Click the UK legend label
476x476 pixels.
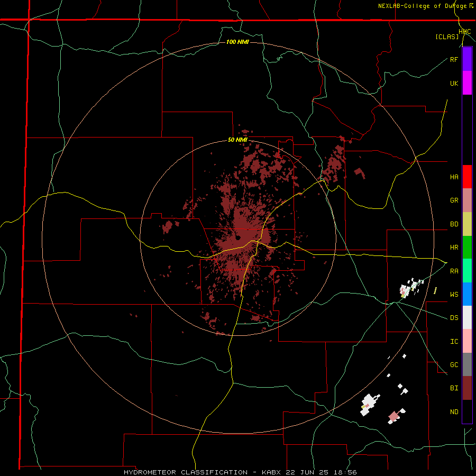click(x=454, y=83)
